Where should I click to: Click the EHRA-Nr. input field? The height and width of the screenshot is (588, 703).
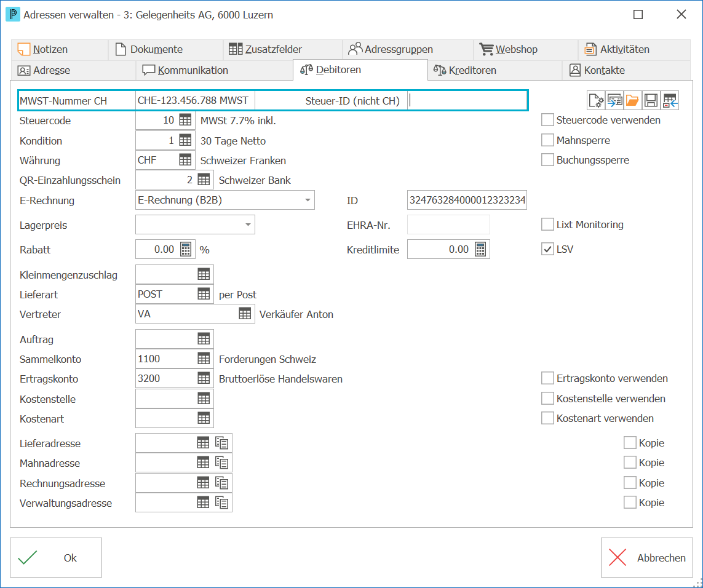[448, 224]
